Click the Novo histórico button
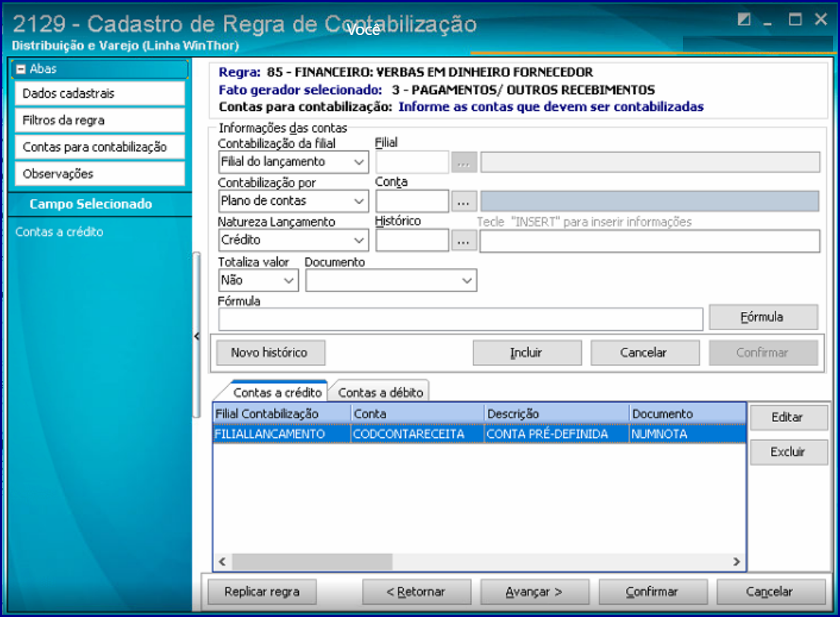 tap(270, 352)
